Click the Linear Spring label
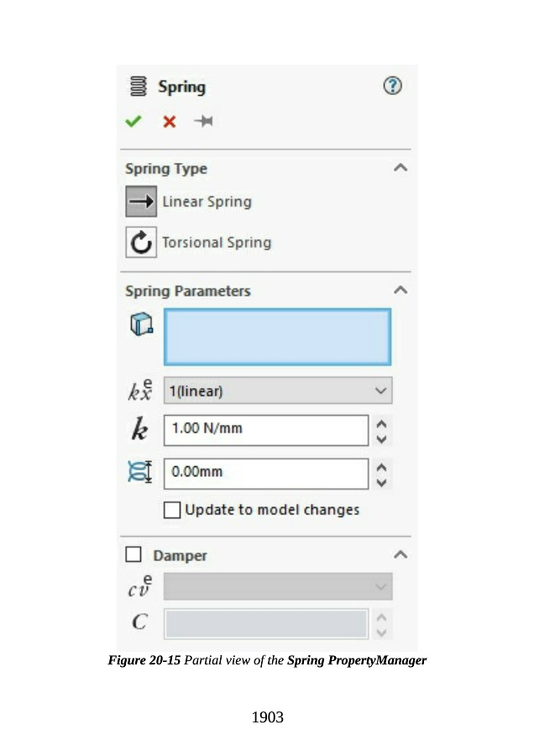 [207, 202]
